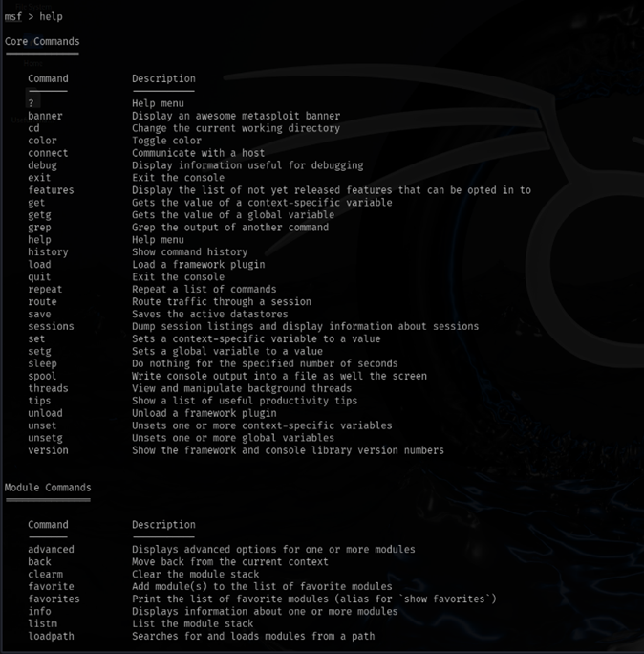The height and width of the screenshot is (654, 644).
Task: Click the 'spool' command name
Action: tap(42, 376)
